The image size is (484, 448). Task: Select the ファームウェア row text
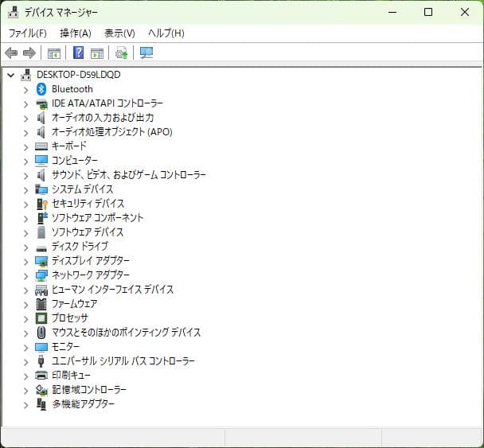pos(74,304)
